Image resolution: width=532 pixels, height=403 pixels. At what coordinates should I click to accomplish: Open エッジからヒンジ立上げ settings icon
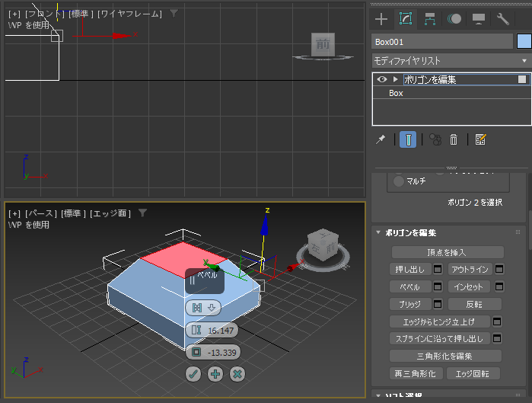coord(497,321)
